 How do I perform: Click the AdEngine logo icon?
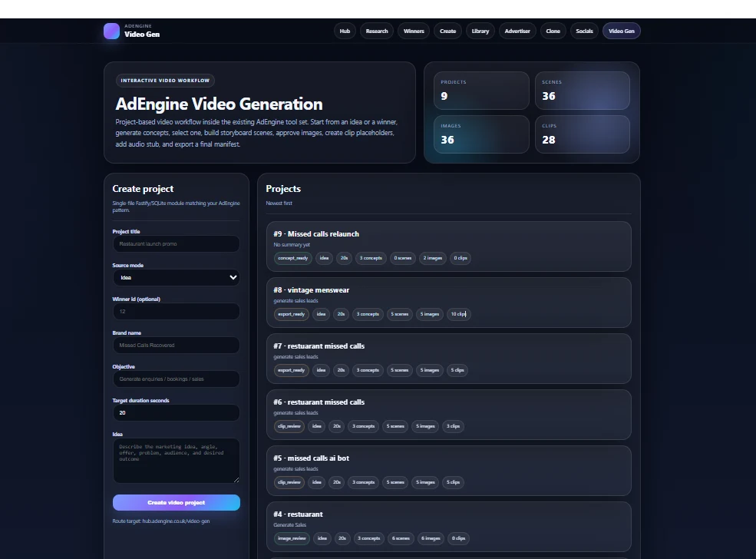click(111, 31)
